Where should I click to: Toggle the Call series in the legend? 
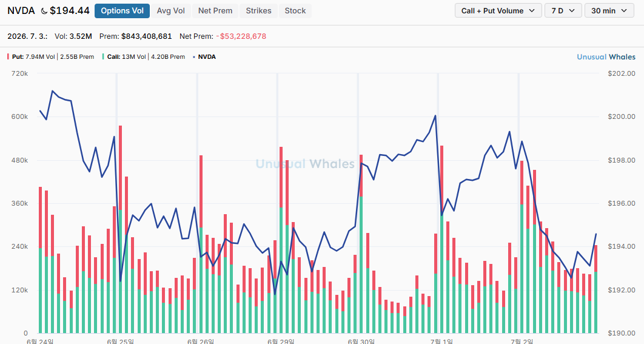click(x=144, y=56)
